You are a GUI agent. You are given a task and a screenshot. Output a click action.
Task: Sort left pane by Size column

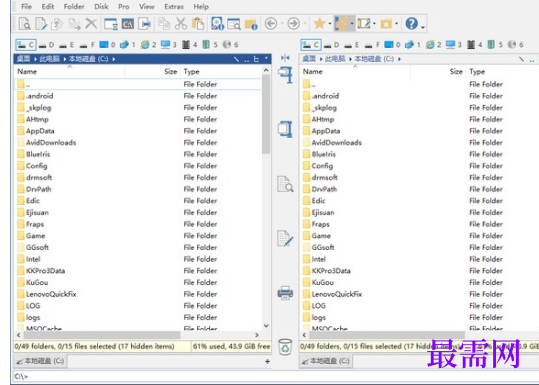click(153, 72)
